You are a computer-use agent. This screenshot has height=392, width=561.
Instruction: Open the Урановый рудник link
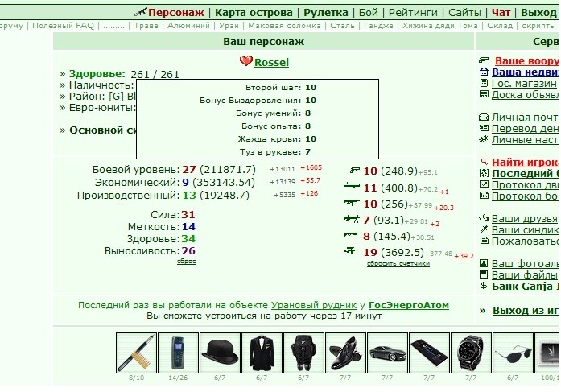tap(314, 305)
